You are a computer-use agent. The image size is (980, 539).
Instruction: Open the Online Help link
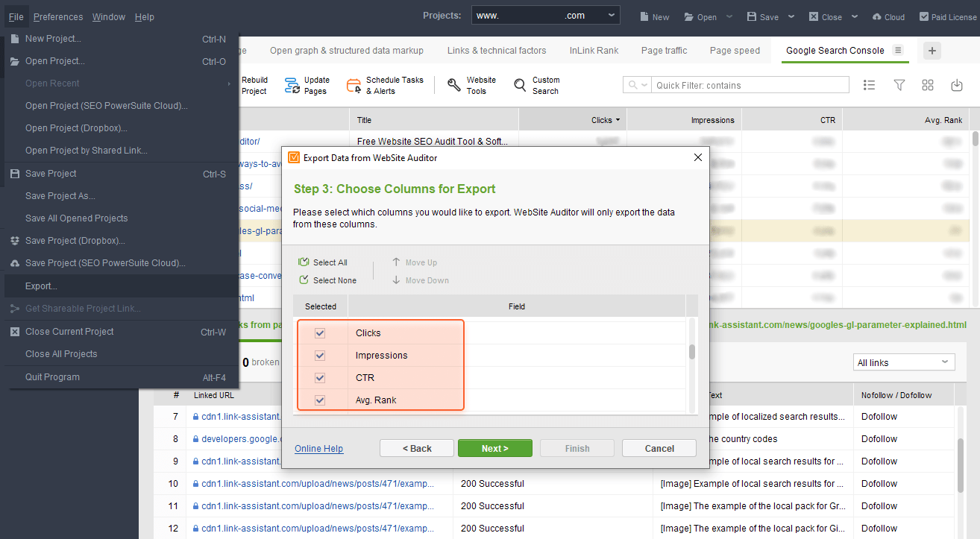(x=318, y=449)
